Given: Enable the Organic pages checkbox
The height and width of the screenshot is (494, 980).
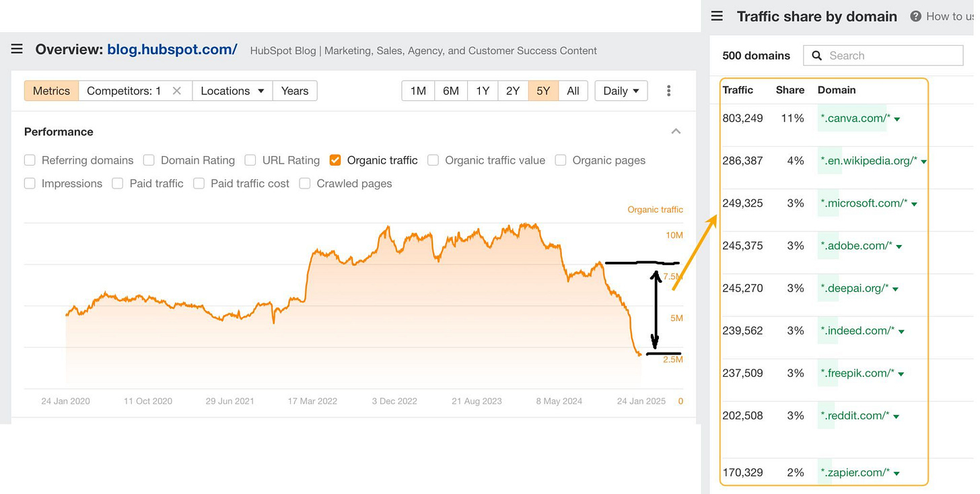Looking at the screenshot, I should tap(561, 160).
